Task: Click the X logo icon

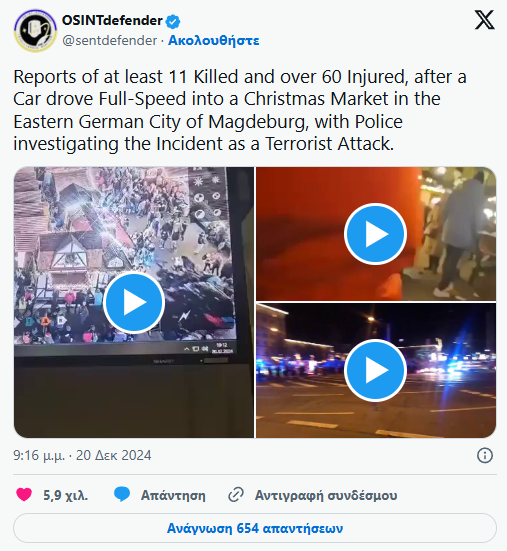Action: (485, 20)
